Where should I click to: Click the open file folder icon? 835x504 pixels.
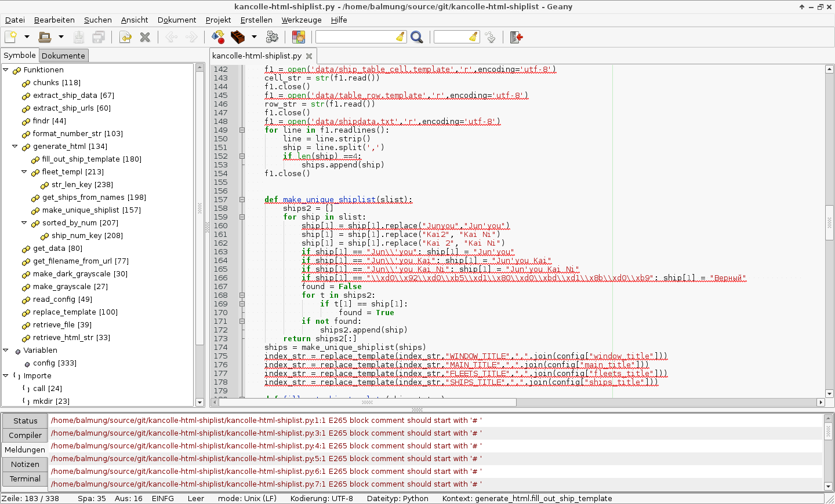point(45,37)
